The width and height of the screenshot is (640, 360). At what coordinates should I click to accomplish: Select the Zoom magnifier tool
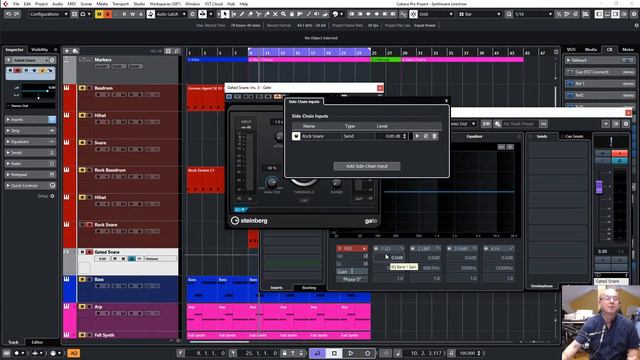pyautogui.click(x=283, y=14)
